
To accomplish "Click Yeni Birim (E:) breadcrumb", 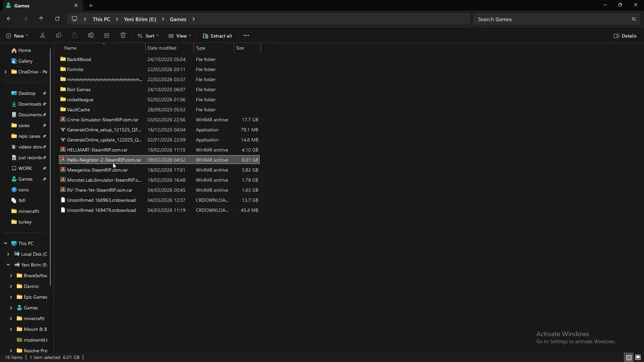I will [x=140, y=19].
